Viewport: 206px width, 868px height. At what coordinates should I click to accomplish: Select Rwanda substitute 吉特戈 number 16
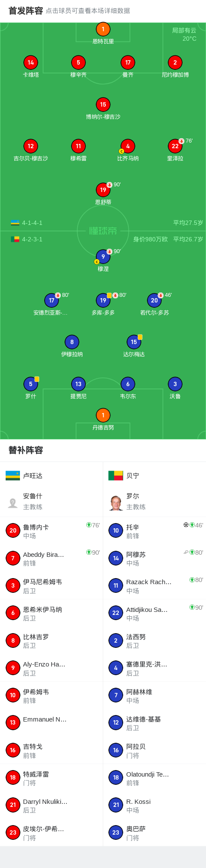[x=51, y=750]
